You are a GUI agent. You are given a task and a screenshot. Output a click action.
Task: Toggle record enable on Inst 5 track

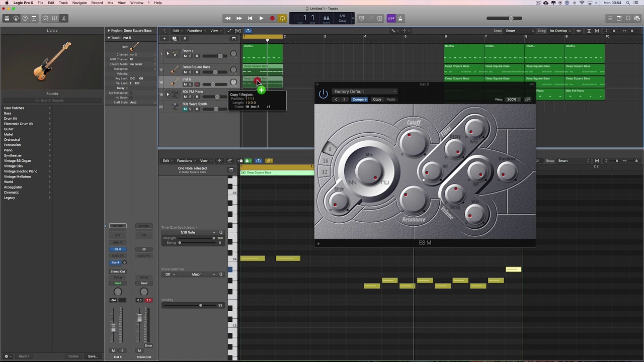pyautogui.click(x=197, y=84)
